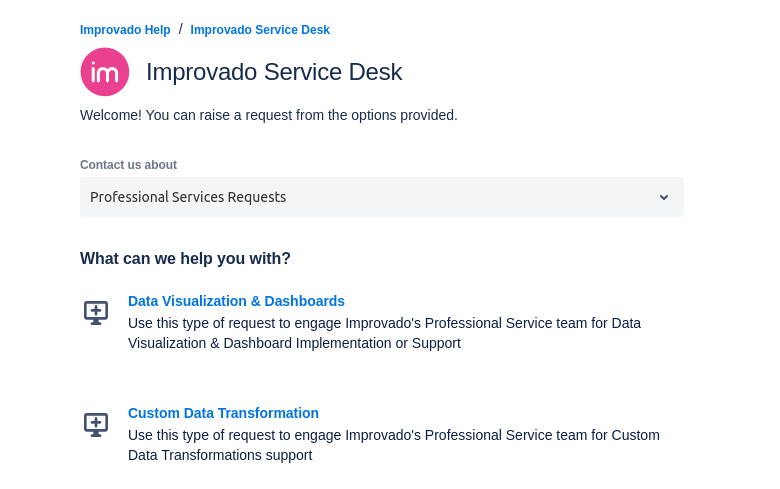Click the word 'Welcome!' in the intro

click(x=111, y=115)
